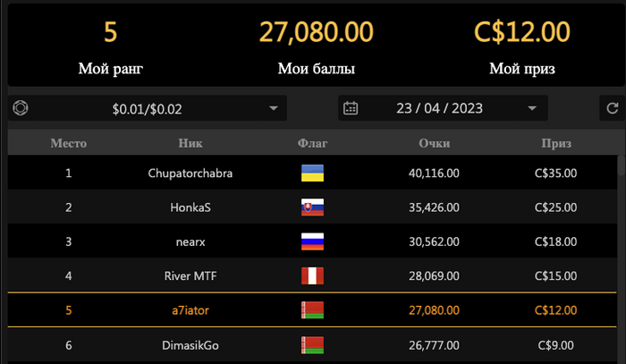This screenshot has height=364, width=626.
Task: Click the Ник column header
Action: tap(190, 142)
